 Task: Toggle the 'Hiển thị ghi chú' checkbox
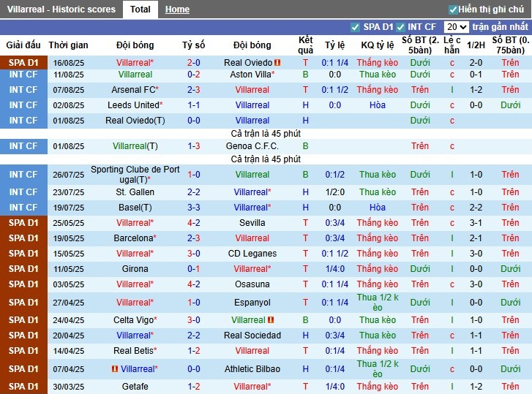click(x=453, y=10)
